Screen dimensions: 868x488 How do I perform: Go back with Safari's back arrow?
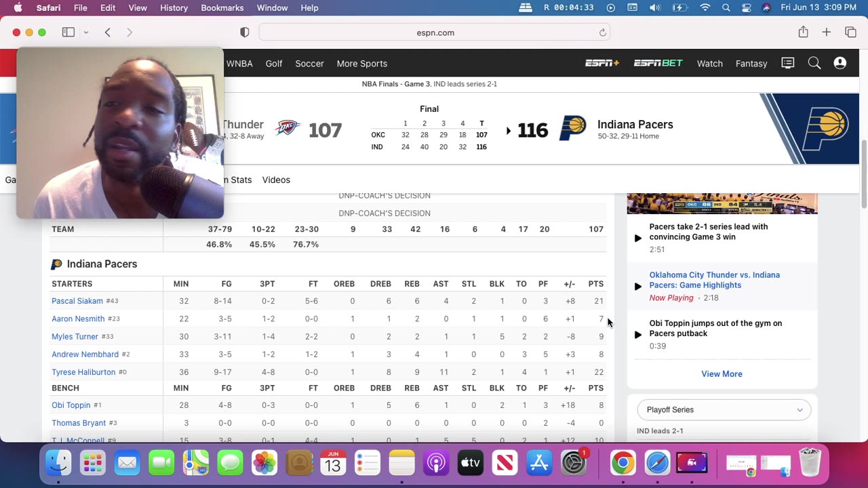(x=107, y=33)
